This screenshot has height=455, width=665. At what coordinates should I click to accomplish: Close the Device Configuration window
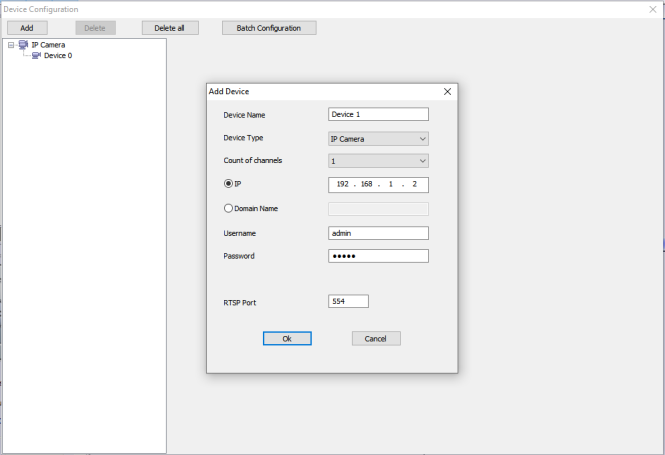653,9
